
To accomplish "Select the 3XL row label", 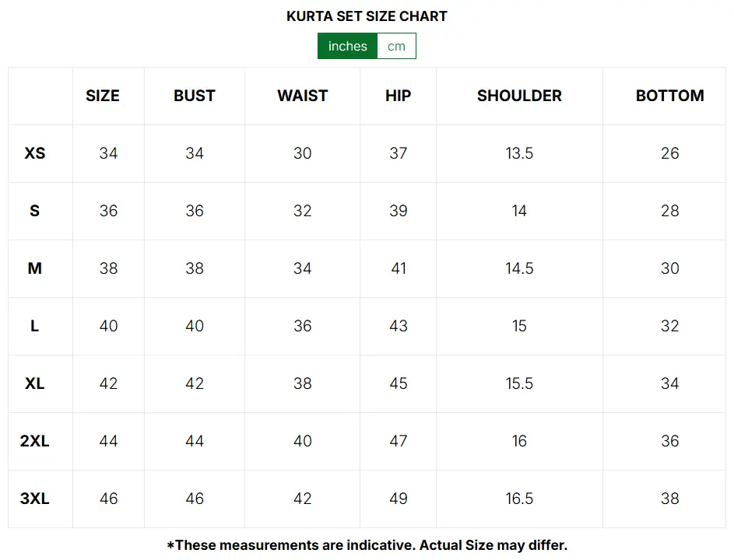I will click(x=34, y=499).
